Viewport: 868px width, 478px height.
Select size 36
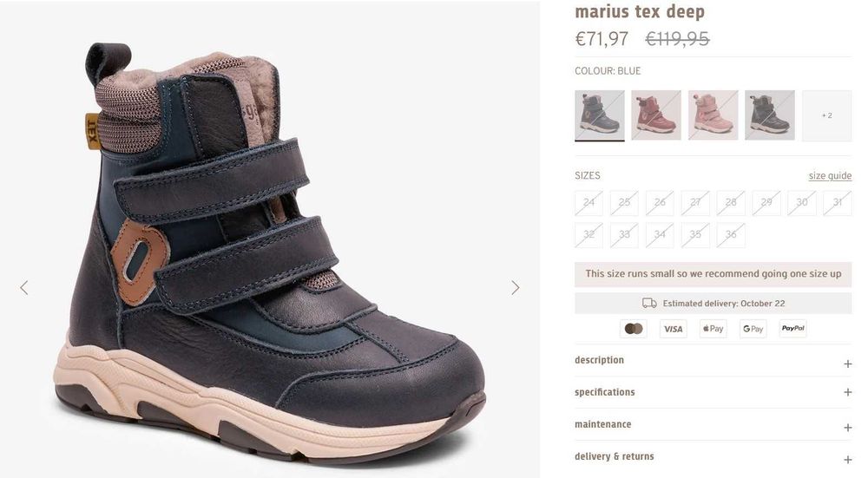pyautogui.click(x=731, y=235)
